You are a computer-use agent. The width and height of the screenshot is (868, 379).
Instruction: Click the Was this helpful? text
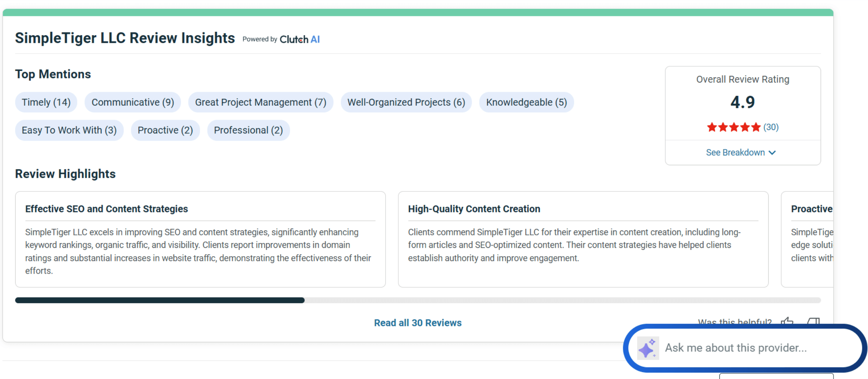click(x=735, y=322)
